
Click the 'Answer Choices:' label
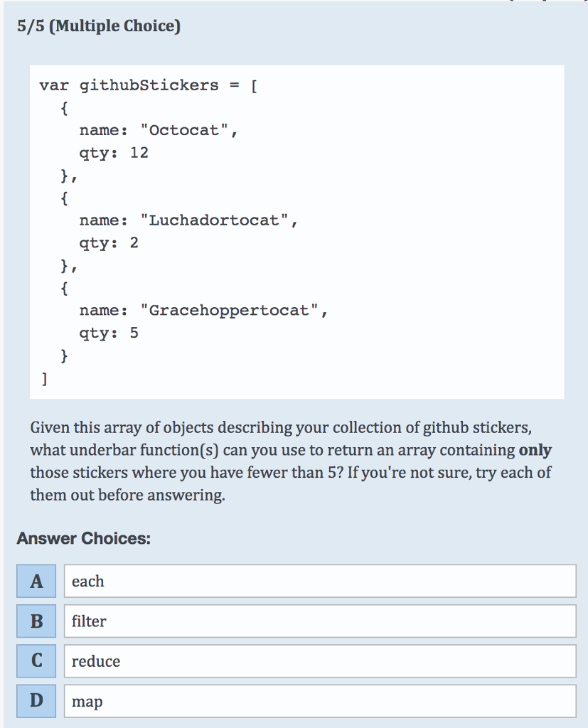[x=83, y=538]
